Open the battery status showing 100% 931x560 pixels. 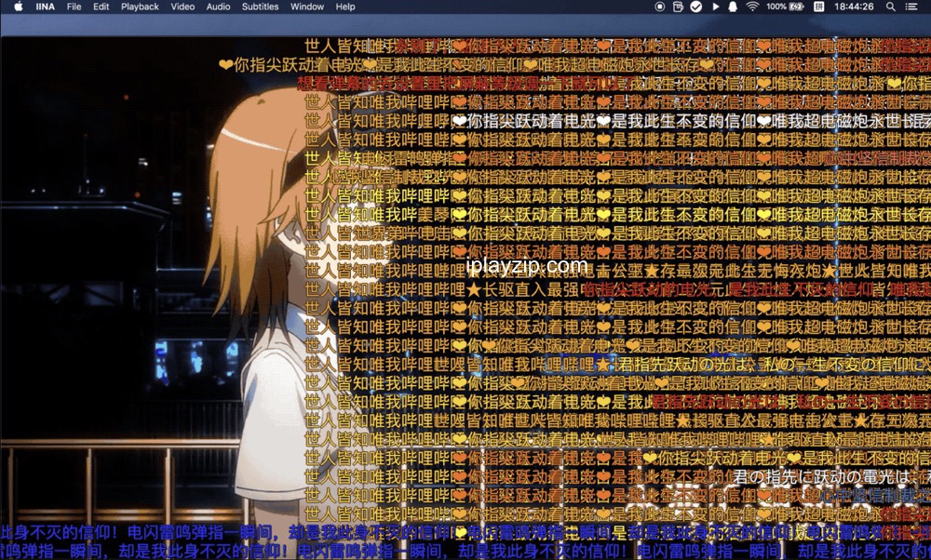[x=784, y=7]
